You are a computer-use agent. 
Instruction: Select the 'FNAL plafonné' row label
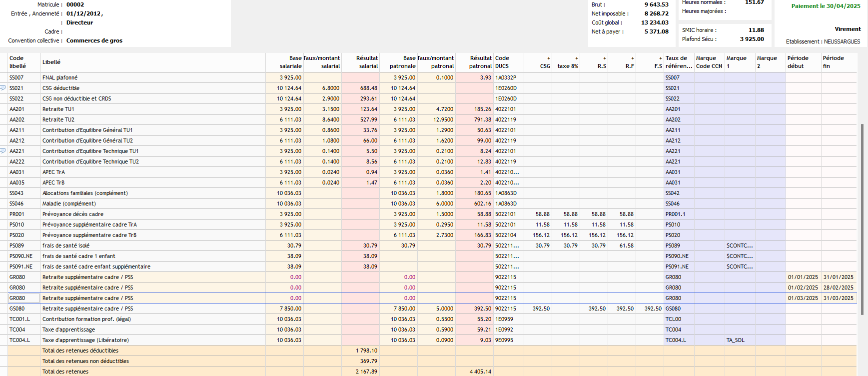click(x=60, y=77)
